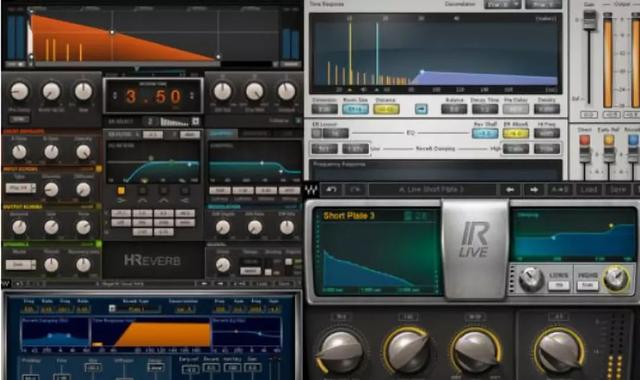Open the Input Echoes type selector
Viewport: 640px width, 380px height.
point(20,188)
